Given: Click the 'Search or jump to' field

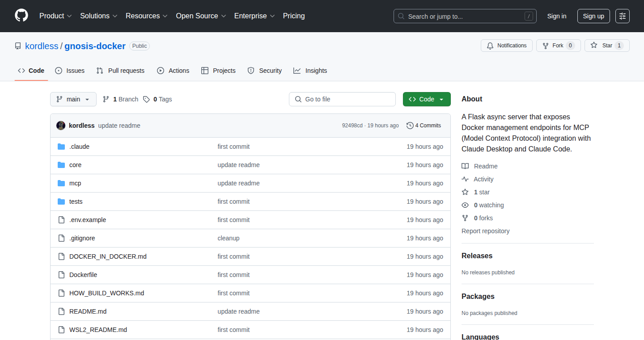Looking at the screenshot, I should tap(465, 16).
